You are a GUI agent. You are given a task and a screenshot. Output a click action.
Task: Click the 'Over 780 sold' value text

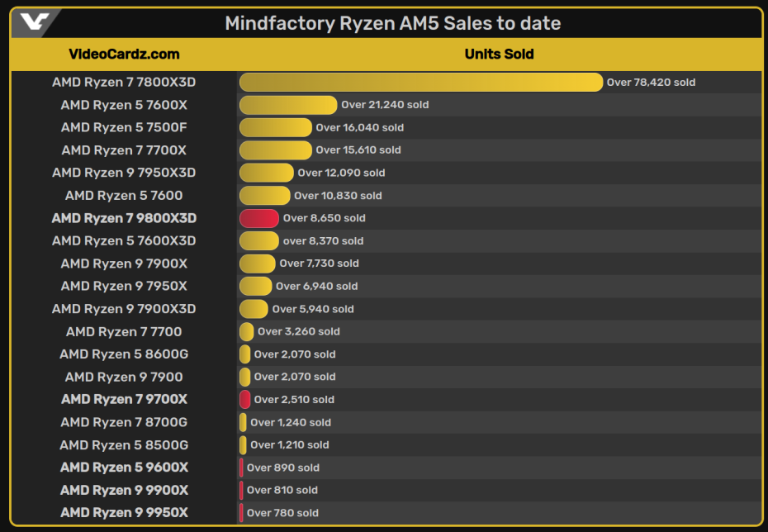click(282, 513)
